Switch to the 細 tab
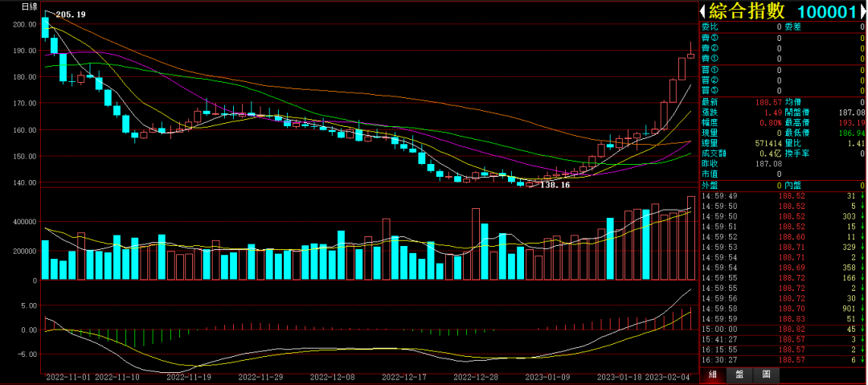 [711, 375]
